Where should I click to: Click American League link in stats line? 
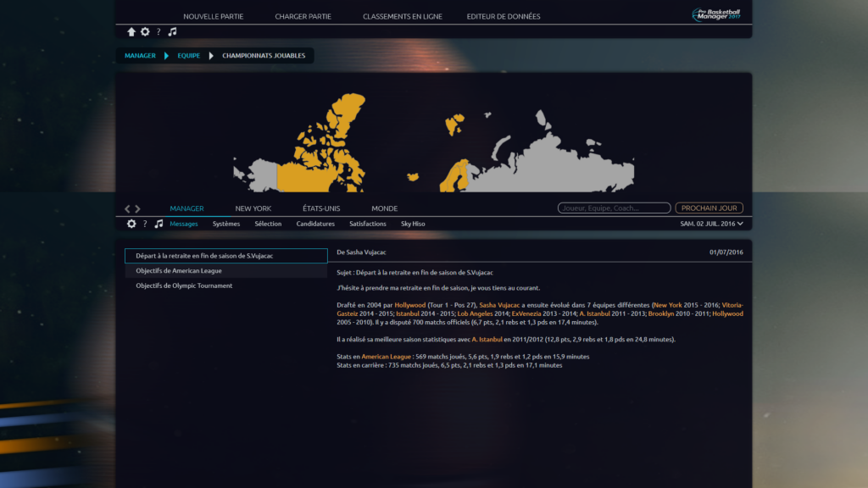[386, 357]
